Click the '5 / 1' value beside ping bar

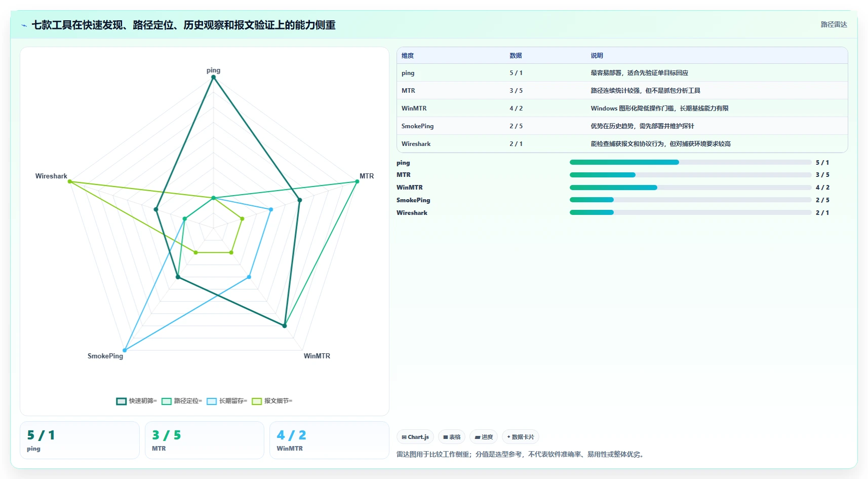822,163
